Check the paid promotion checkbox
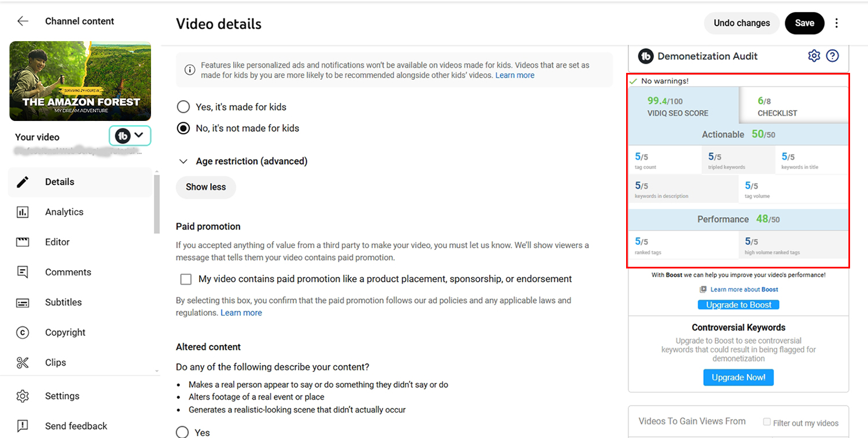This screenshot has width=868, height=438. (186, 279)
